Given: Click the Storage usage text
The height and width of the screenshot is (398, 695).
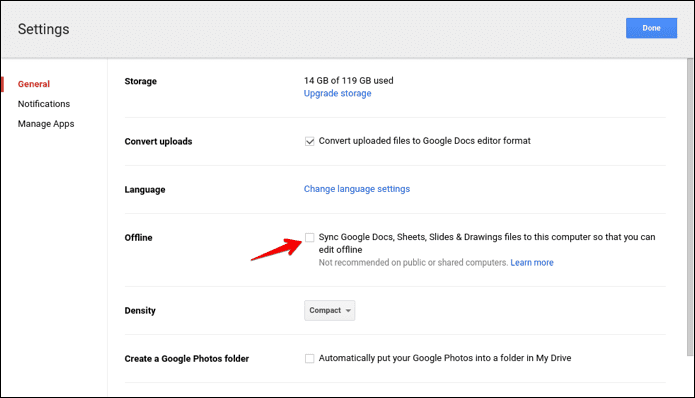Looking at the screenshot, I should pyautogui.click(x=348, y=81).
